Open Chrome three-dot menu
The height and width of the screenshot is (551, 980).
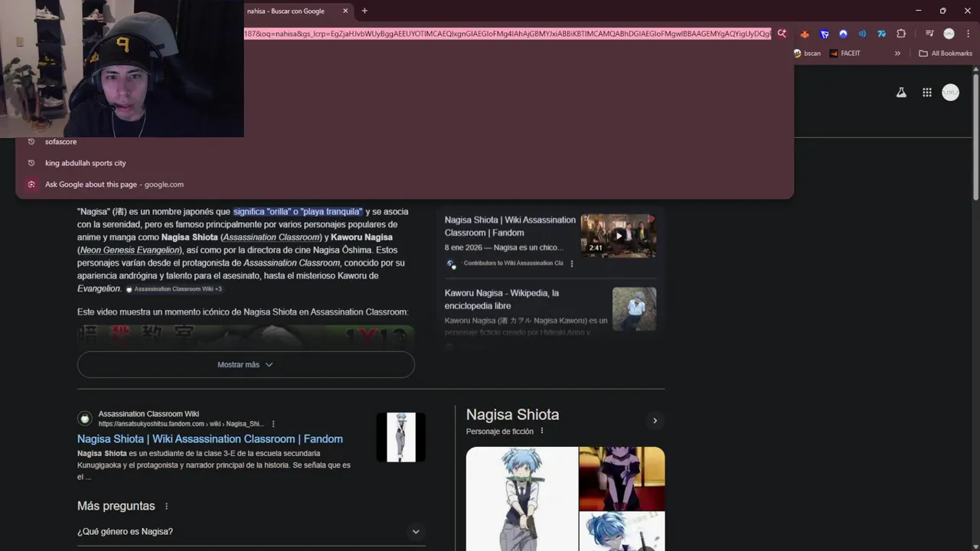pos(968,34)
